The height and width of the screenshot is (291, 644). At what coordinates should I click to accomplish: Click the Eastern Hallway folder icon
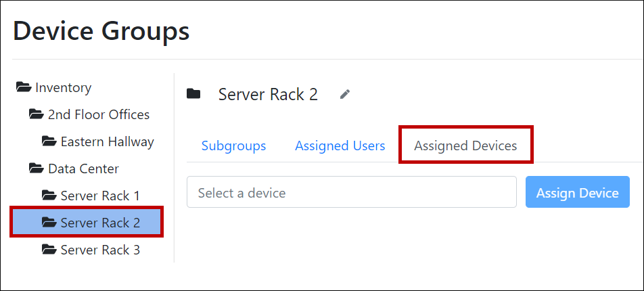49,141
